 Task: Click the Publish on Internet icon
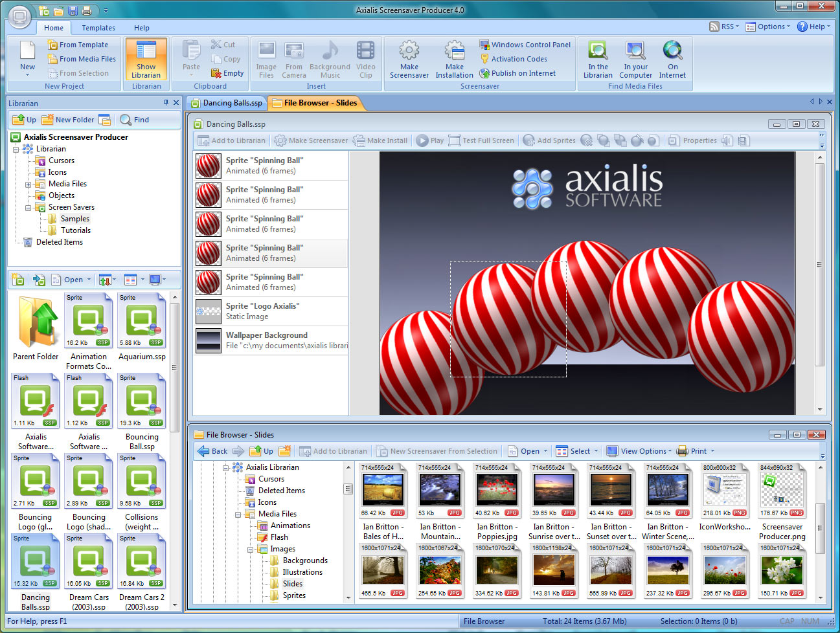pyautogui.click(x=517, y=73)
